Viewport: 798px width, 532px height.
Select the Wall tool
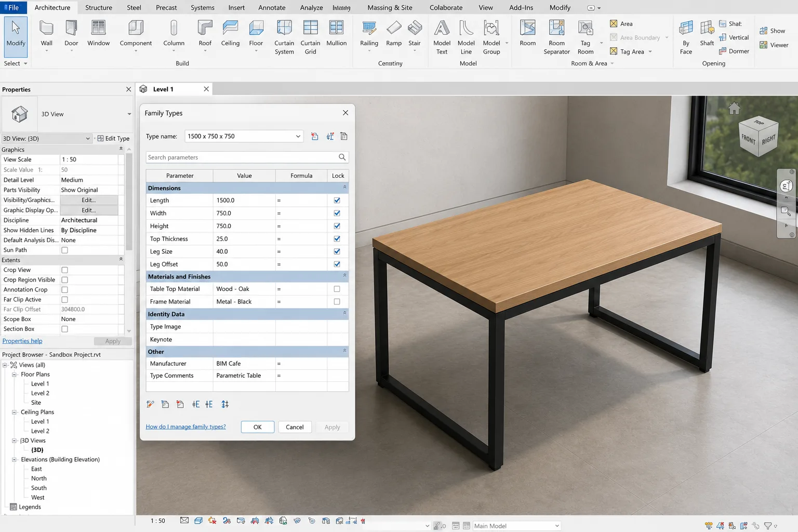(x=47, y=34)
